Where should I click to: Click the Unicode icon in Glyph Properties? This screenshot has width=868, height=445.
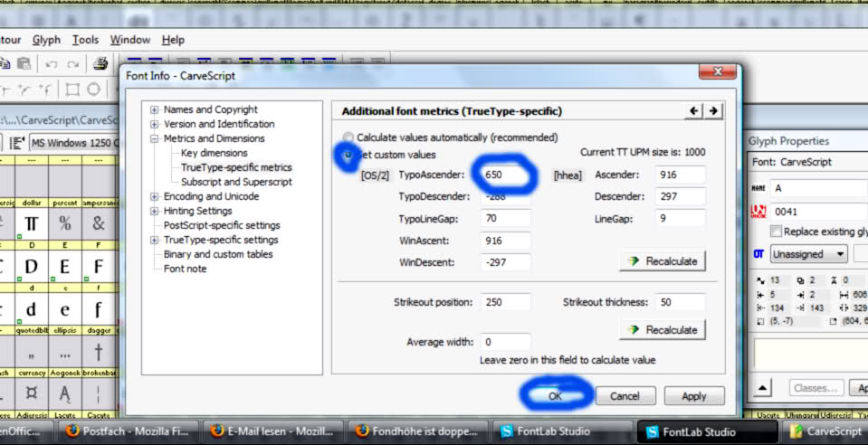click(758, 211)
